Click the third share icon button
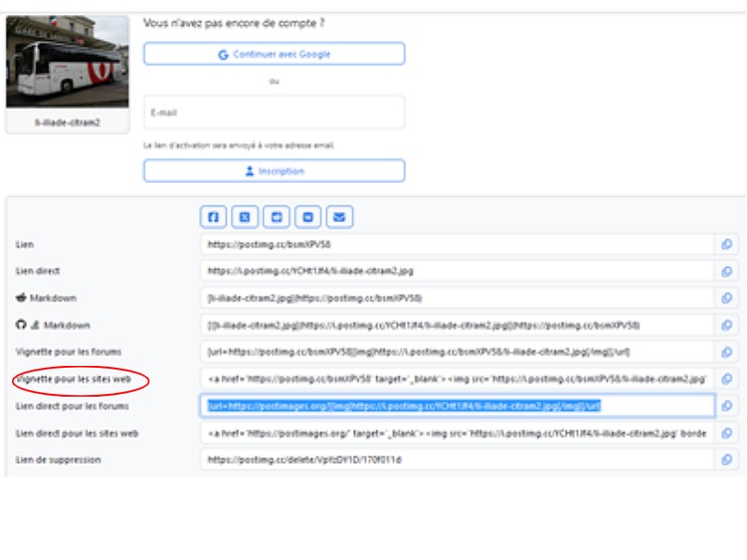Screen dimensions: 747x560 [x=276, y=217]
